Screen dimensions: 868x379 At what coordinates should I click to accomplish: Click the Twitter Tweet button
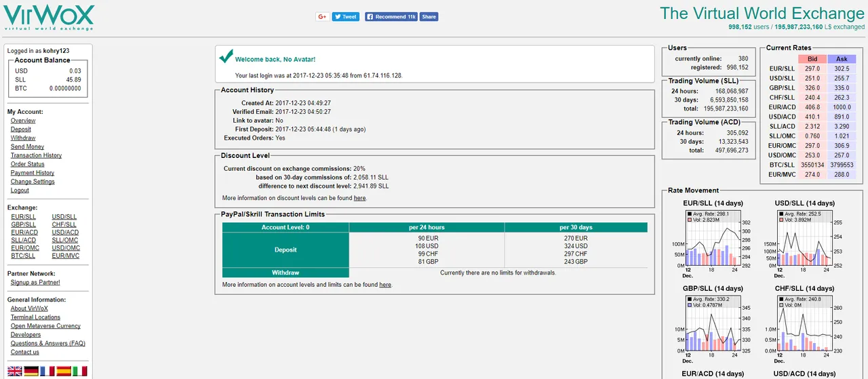click(x=345, y=17)
